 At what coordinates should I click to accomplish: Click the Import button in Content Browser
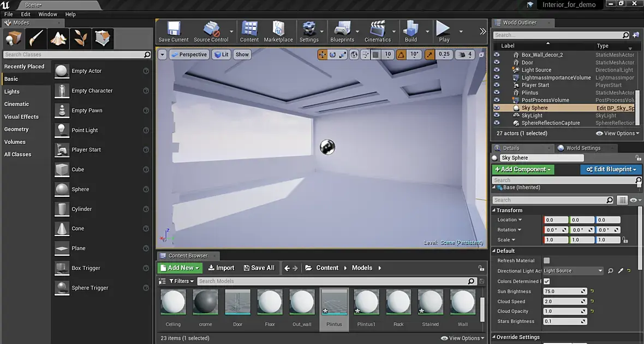[222, 268]
